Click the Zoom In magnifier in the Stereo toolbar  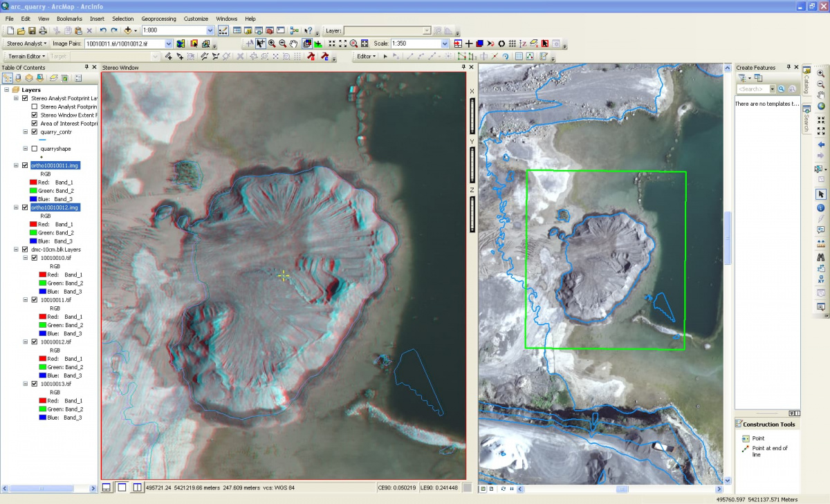click(272, 44)
